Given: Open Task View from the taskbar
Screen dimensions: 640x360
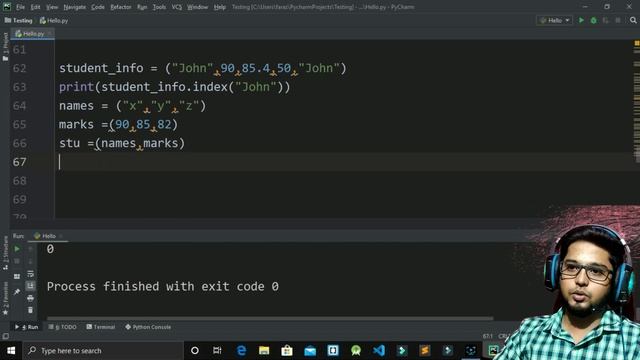Looking at the screenshot, I should tap(217, 351).
